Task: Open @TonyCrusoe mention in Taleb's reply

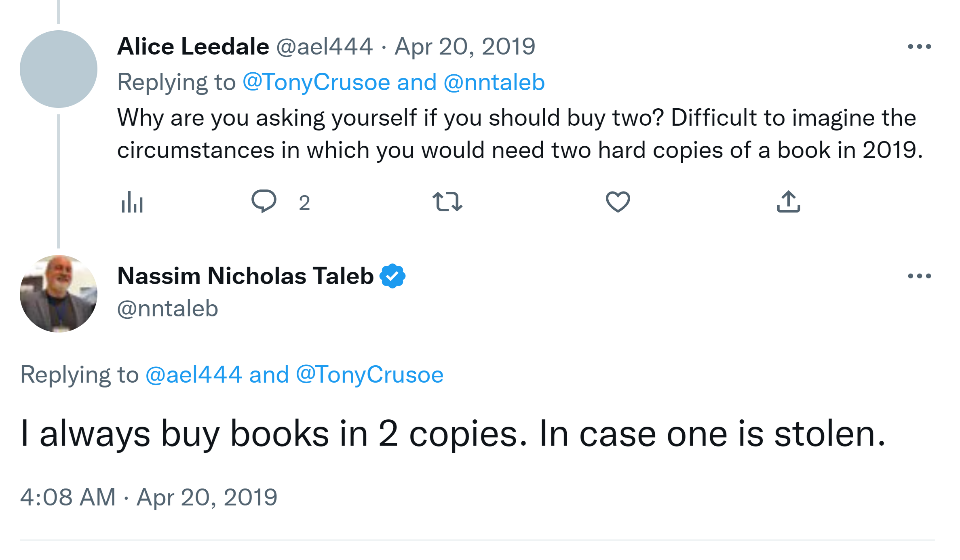Action: 370,375
